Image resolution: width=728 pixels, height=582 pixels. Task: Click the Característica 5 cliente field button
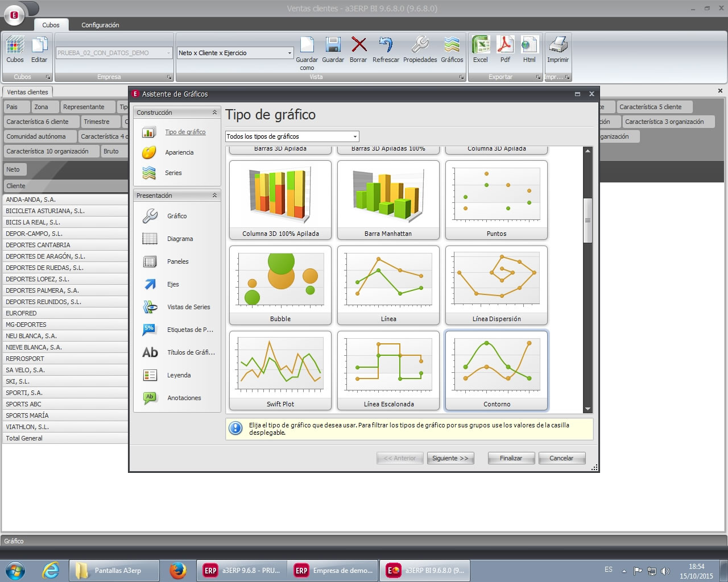tap(654, 107)
